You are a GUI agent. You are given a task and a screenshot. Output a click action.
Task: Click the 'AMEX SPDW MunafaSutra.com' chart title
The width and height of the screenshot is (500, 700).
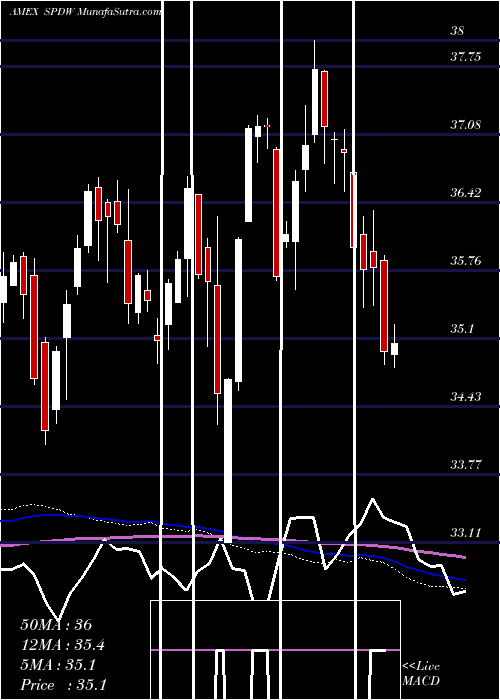click(x=85, y=12)
